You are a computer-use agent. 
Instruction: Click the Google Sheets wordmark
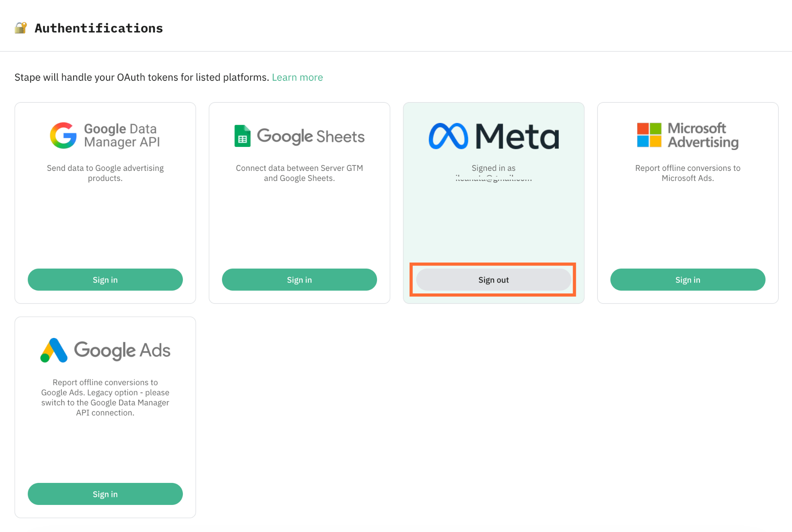pos(311,136)
